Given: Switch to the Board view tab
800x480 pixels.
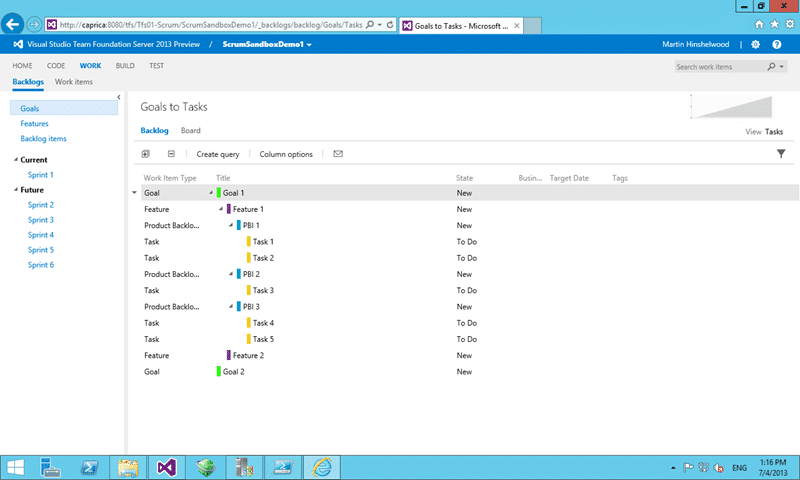Looking at the screenshot, I should [x=191, y=131].
